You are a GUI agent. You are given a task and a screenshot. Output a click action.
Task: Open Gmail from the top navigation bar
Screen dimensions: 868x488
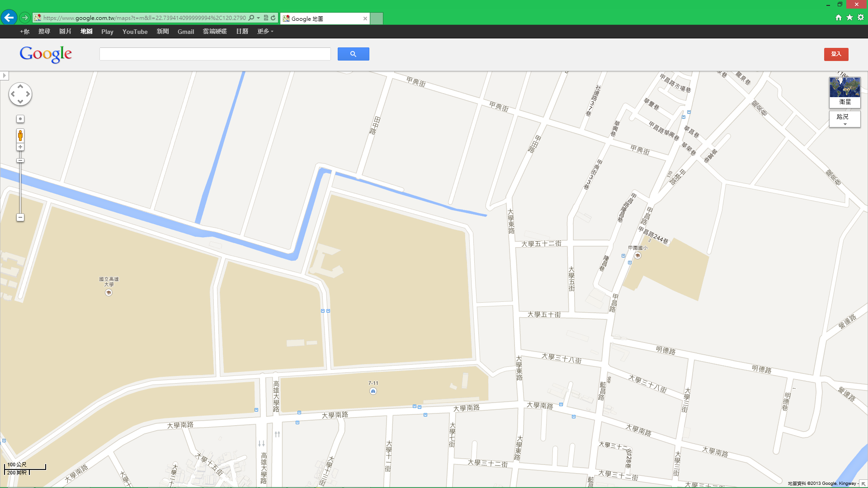[x=186, y=32]
